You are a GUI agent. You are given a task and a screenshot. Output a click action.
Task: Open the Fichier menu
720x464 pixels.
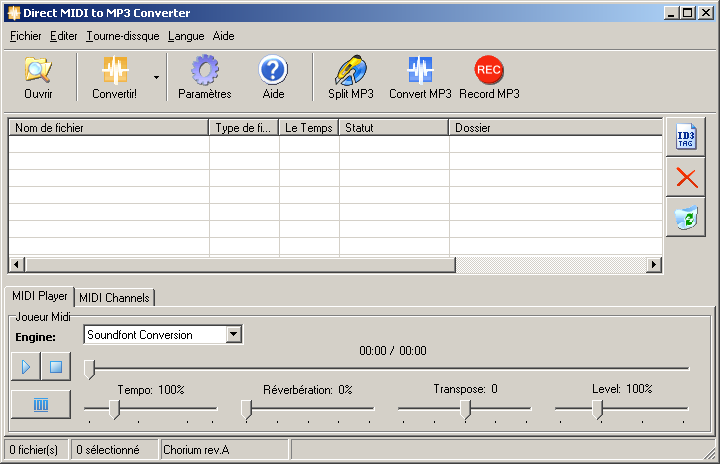pyautogui.click(x=26, y=36)
